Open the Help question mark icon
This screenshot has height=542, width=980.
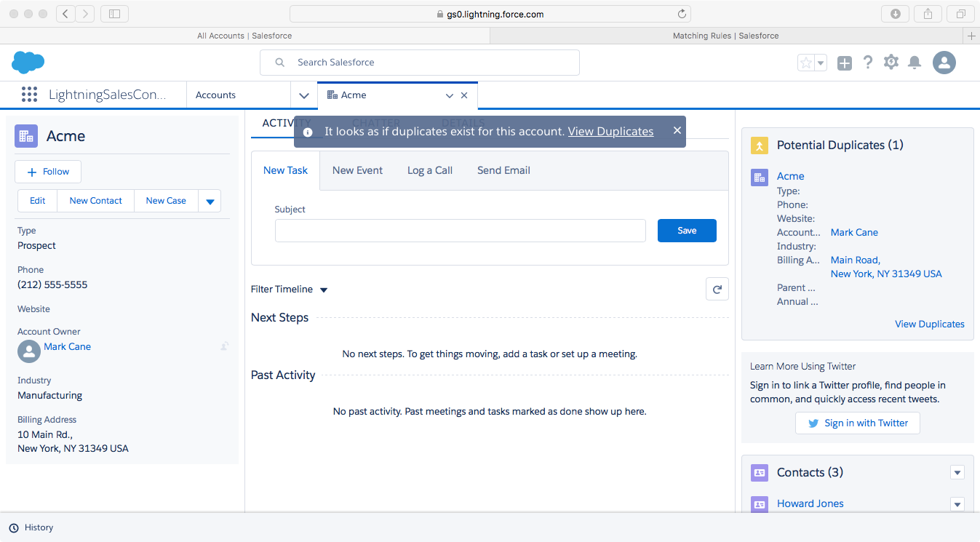pos(867,63)
